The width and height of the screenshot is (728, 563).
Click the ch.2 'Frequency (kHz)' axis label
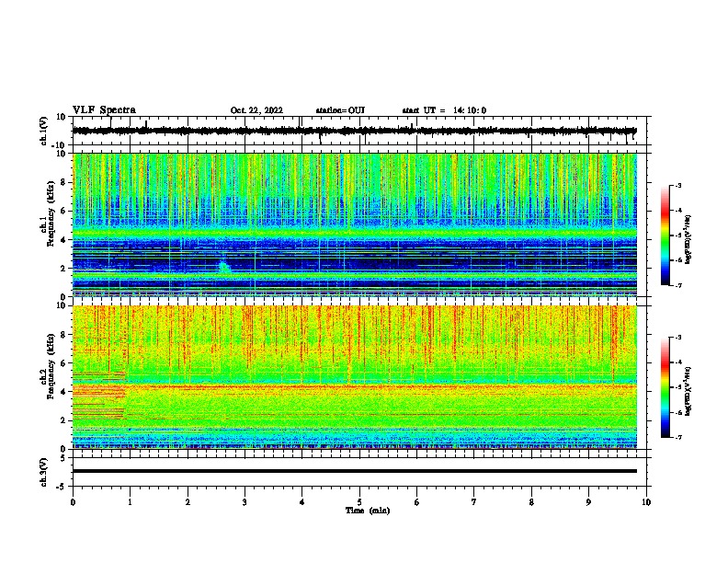51,366
